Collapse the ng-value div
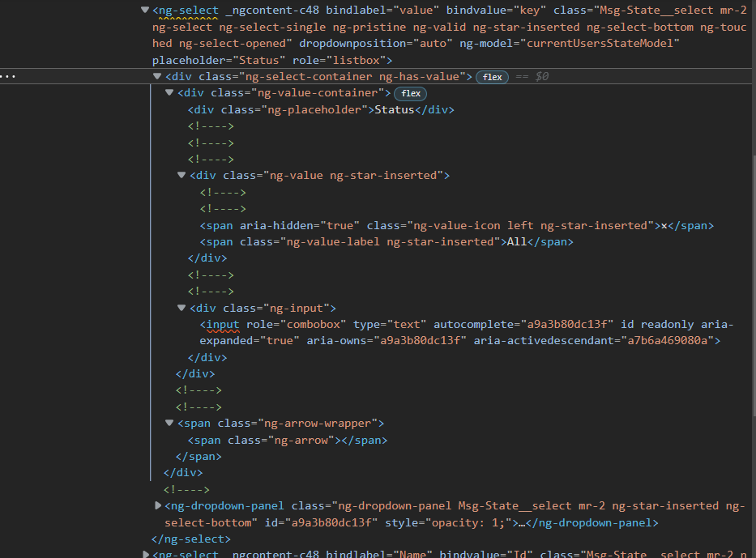This screenshot has width=756, height=558. coord(182,175)
